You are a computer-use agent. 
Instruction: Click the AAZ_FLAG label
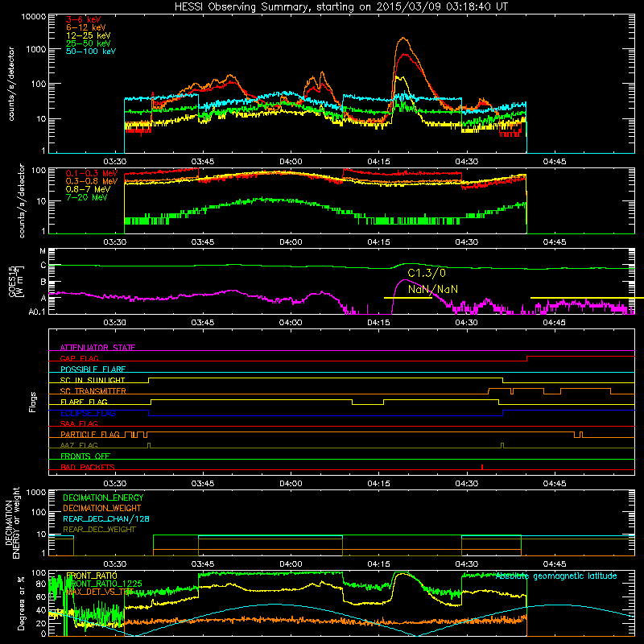point(79,445)
